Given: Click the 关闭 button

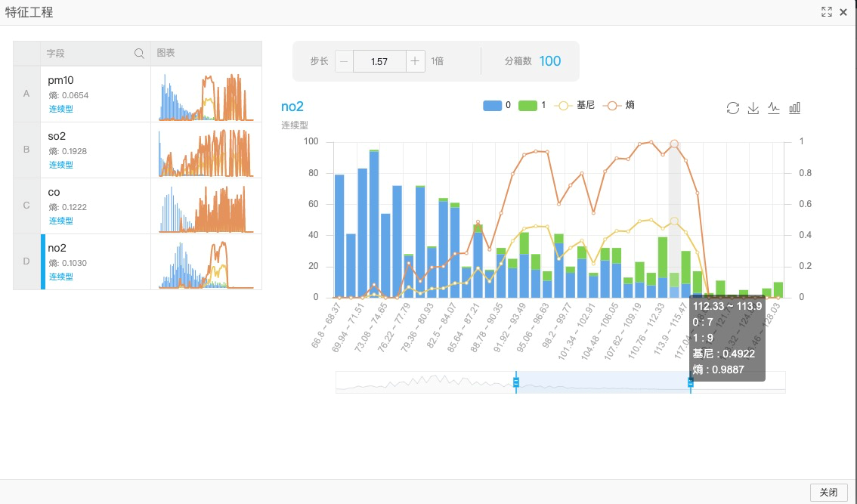Looking at the screenshot, I should pos(828,493).
